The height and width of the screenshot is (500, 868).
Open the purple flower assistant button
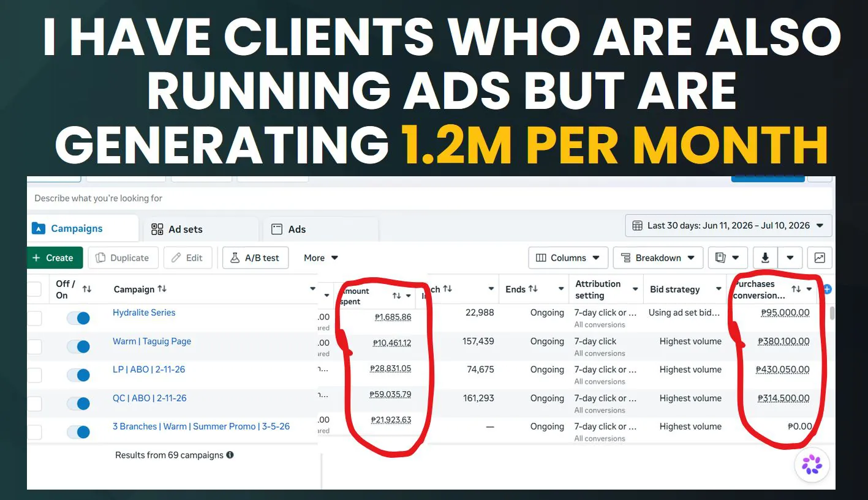tap(812, 465)
